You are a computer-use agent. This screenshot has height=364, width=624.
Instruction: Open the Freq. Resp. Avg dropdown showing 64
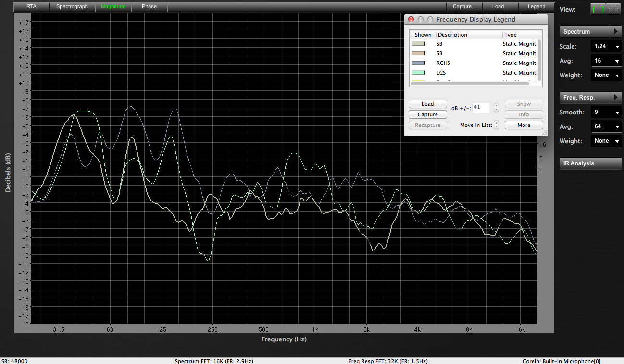606,127
